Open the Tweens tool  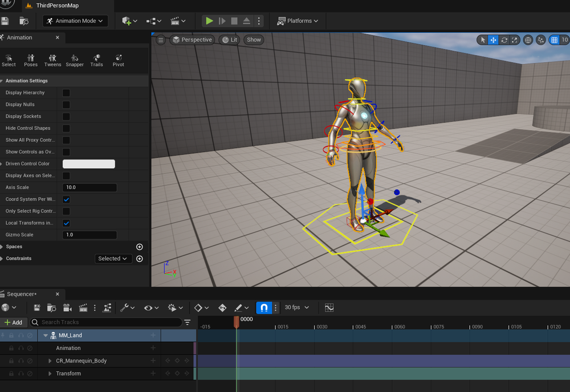click(52, 60)
